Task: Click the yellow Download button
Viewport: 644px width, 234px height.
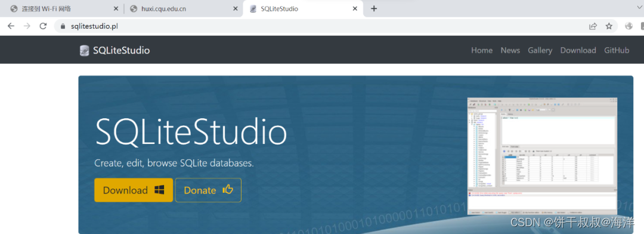Action: (x=134, y=190)
